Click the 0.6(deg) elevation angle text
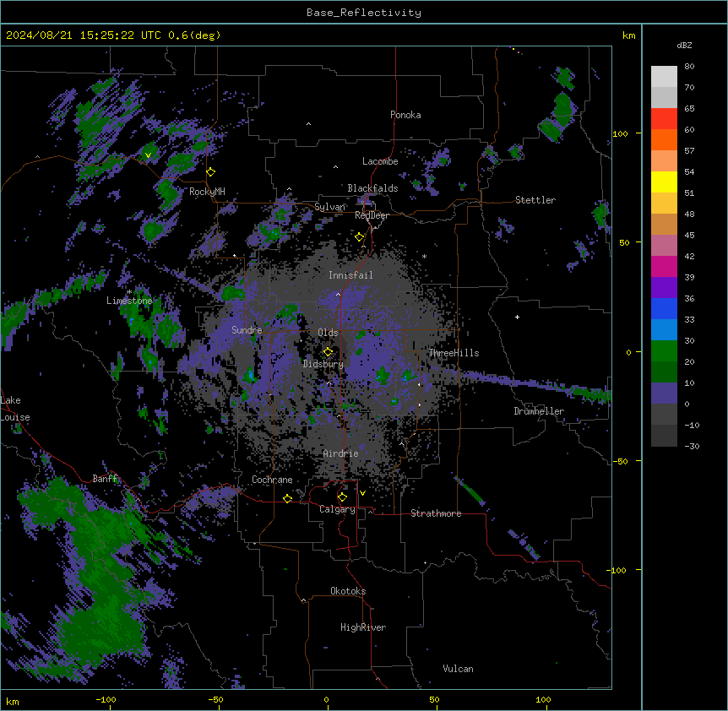This screenshot has height=711, width=728. pyautogui.click(x=194, y=35)
